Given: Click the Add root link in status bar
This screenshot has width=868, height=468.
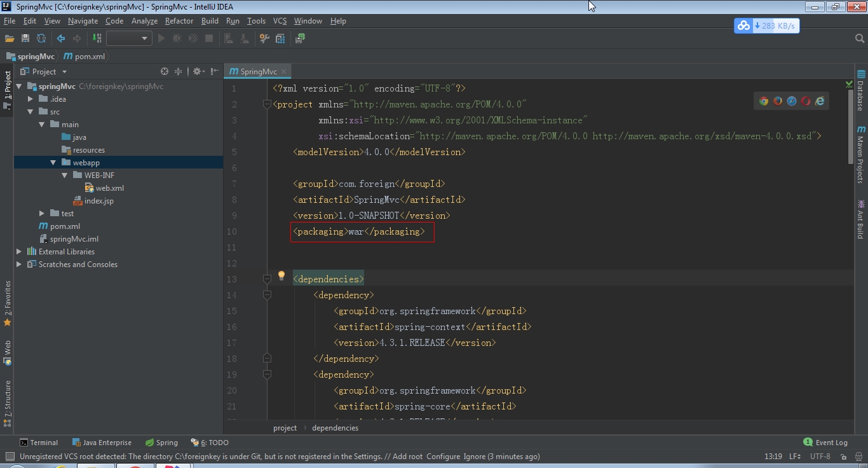Looking at the screenshot, I should (x=407, y=457).
